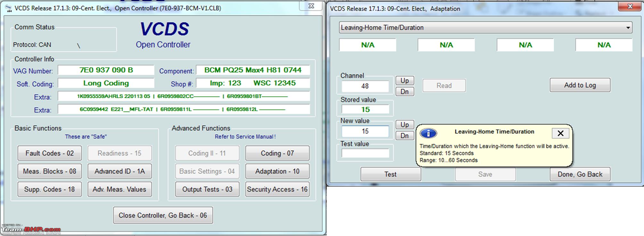Open Adv. Meas. Values
The height and width of the screenshot is (236, 644).
click(120, 189)
